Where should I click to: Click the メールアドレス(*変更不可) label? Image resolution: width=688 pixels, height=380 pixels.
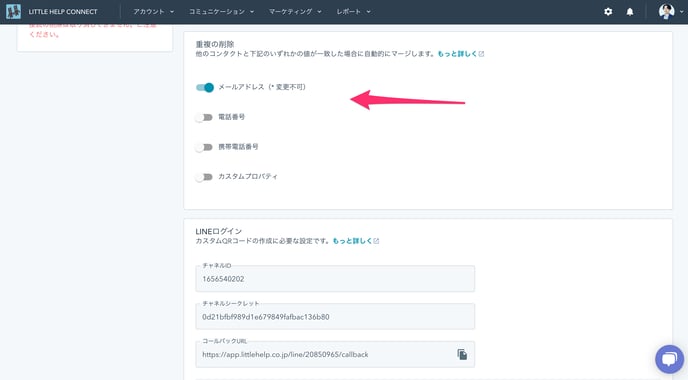coord(262,87)
